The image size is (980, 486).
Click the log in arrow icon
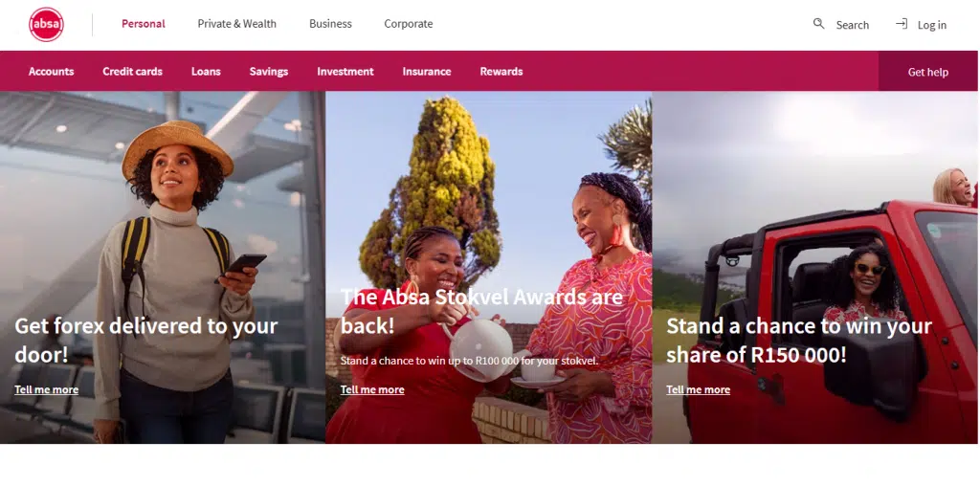pos(902,24)
